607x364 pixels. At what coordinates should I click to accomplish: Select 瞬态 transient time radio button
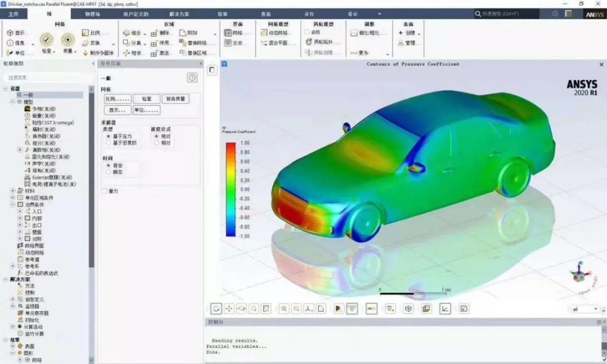click(108, 172)
